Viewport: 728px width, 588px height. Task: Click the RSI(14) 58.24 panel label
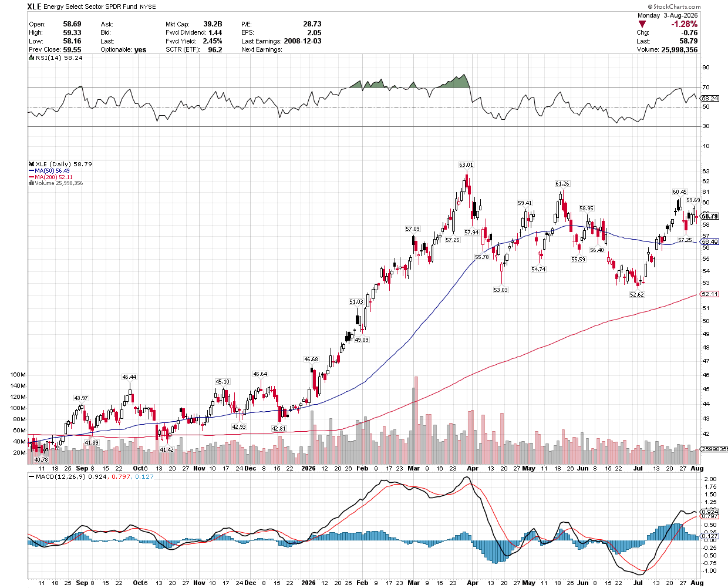(x=59, y=58)
